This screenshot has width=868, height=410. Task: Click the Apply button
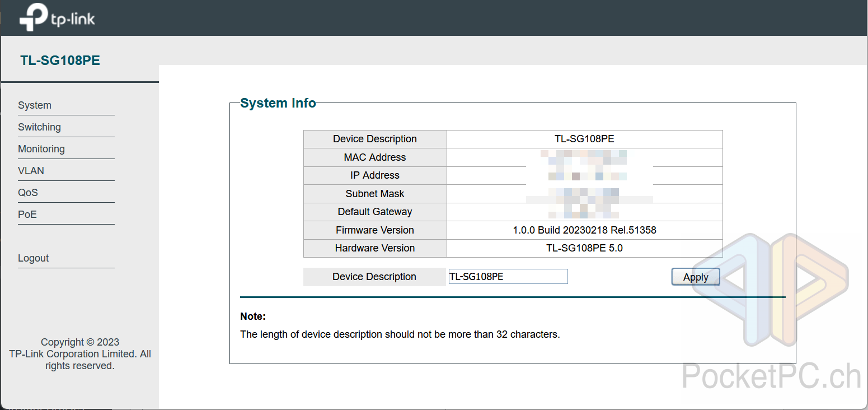click(x=696, y=277)
